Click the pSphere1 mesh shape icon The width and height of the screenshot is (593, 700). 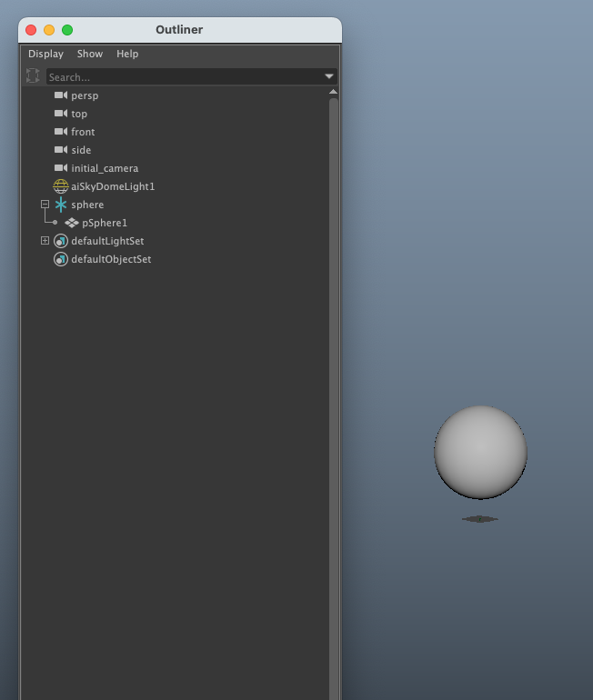[x=72, y=223]
